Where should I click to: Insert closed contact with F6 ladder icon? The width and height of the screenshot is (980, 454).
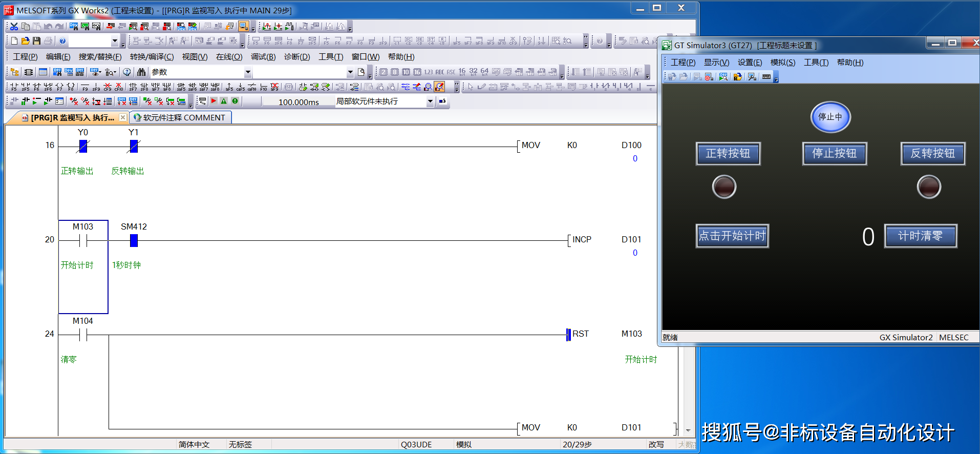[x=36, y=87]
